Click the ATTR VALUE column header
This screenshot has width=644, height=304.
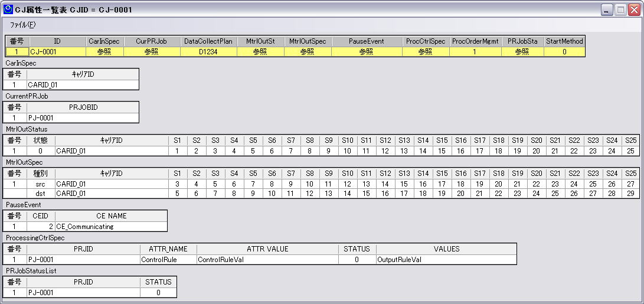pyautogui.click(x=267, y=249)
